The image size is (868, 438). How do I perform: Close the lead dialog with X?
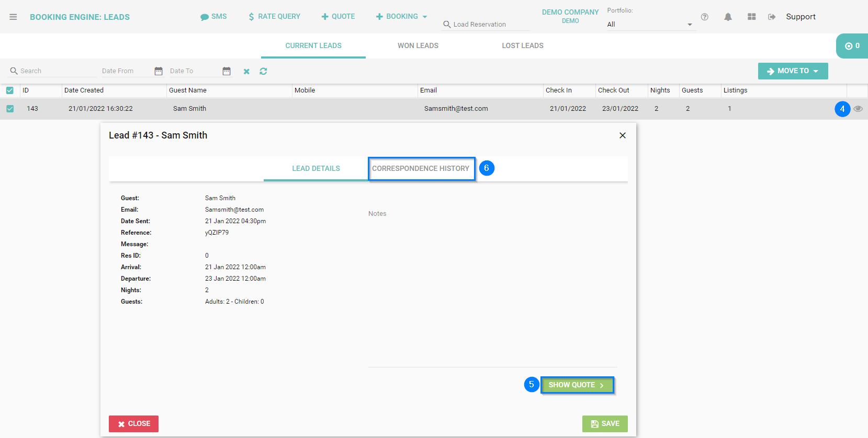(x=623, y=135)
